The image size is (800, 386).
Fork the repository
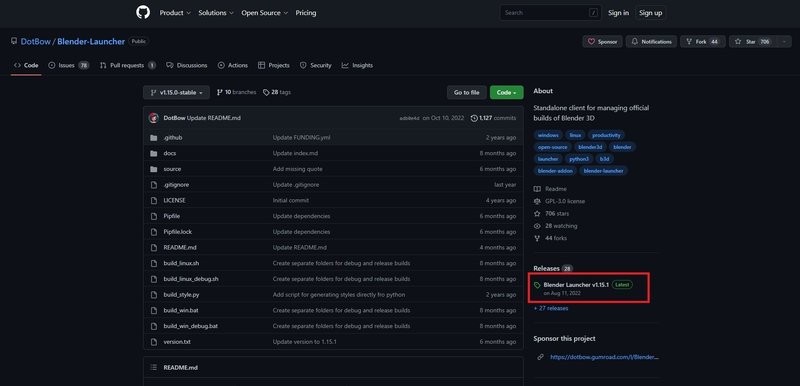pyautogui.click(x=703, y=42)
